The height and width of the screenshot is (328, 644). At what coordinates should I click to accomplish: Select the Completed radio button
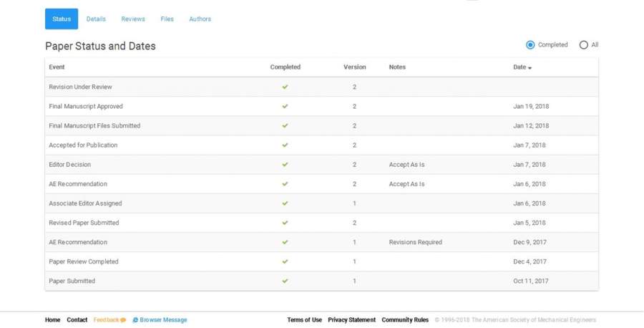530,45
